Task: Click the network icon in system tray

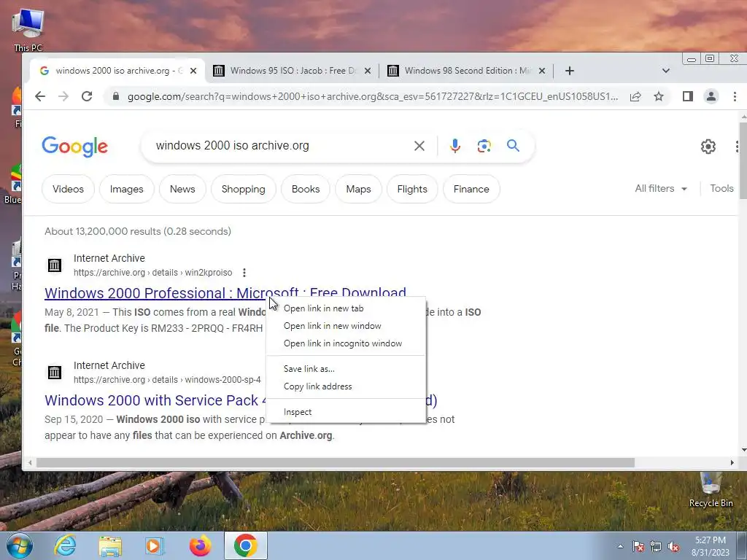Action: (x=656, y=547)
